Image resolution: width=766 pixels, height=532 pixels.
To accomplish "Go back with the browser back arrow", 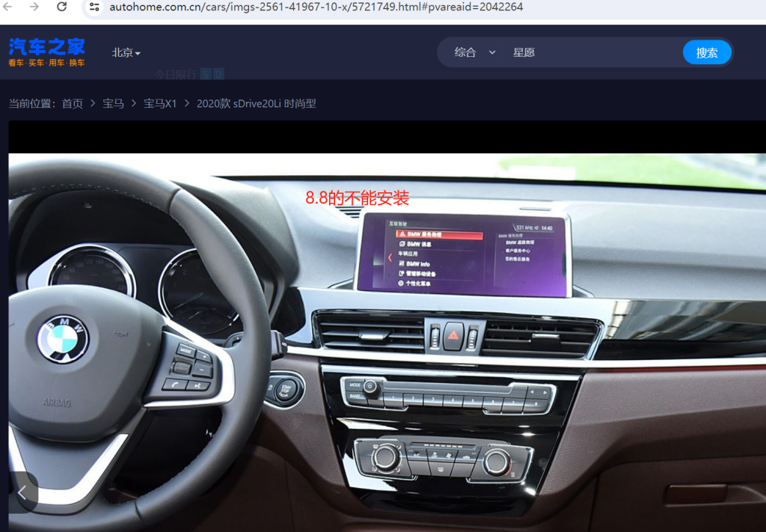I will coord(7,7).
